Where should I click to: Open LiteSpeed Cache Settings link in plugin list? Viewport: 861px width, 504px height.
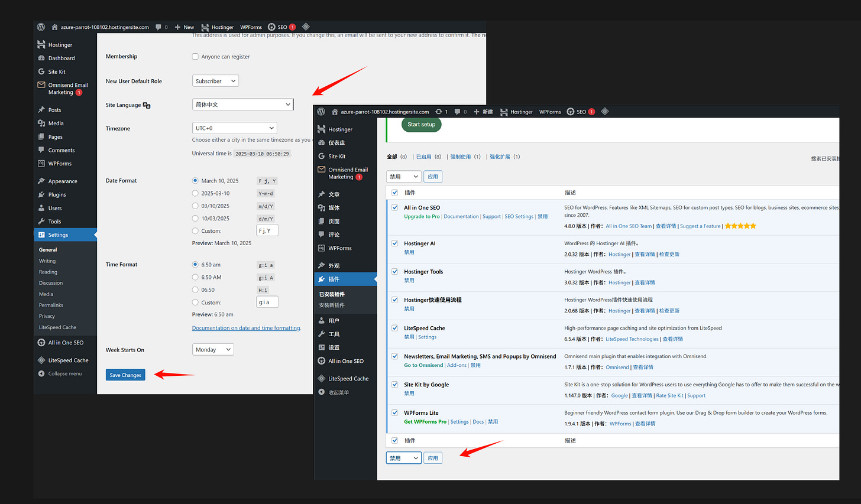(x=427, y=337)
